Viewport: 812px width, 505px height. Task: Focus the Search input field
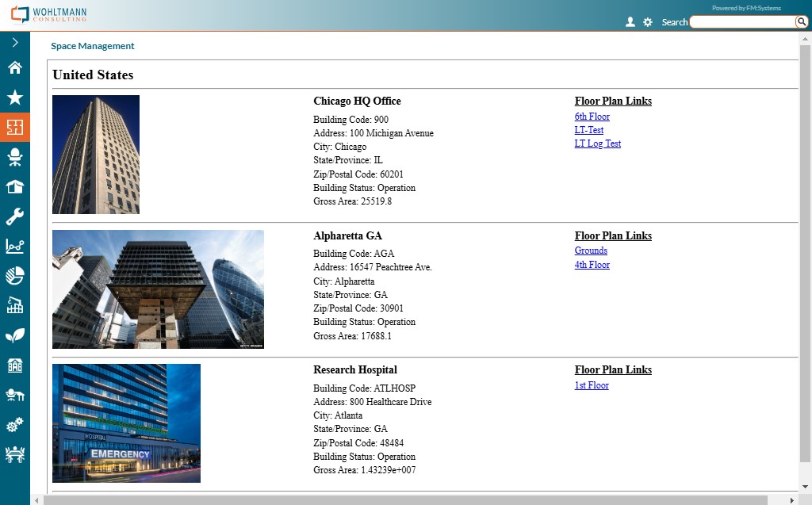coord(742,22)
